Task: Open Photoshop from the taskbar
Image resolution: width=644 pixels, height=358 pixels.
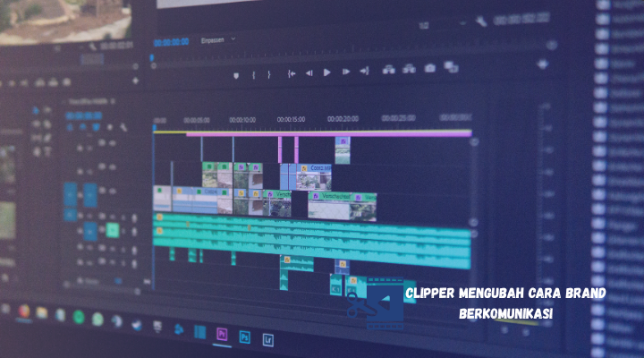Action: click(x=245, y=337)
